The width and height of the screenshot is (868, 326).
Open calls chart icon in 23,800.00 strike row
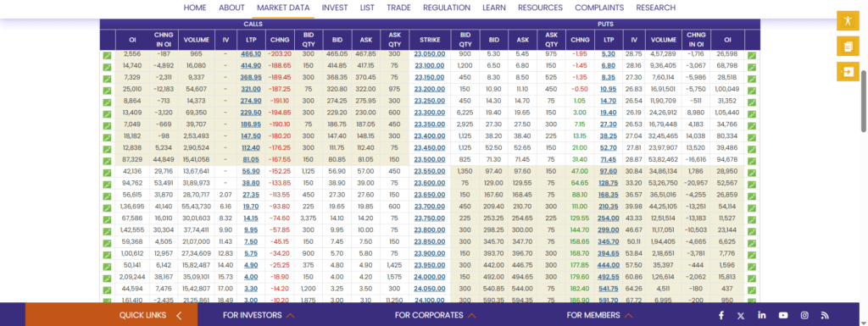click(x=107, y=230)
